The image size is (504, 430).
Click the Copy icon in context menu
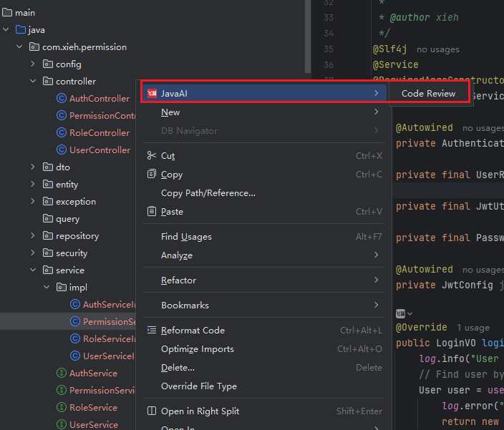pyautogui.click(x=151, y=175)
